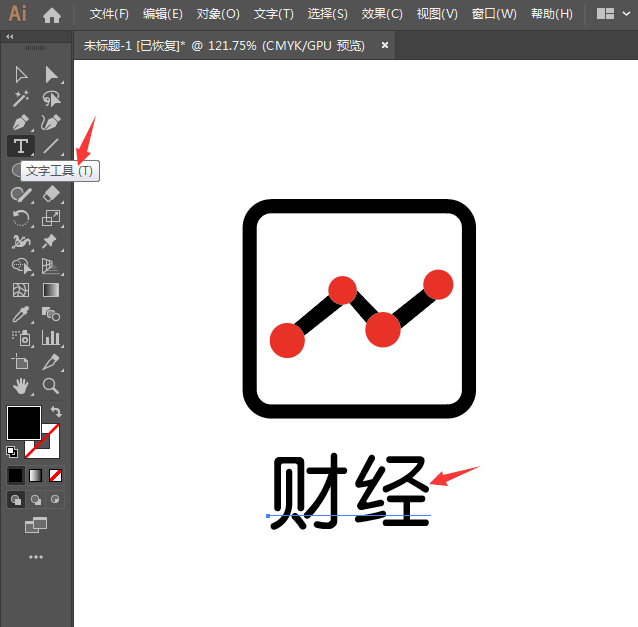The width and height of the screenshot is (638, 627).
Task: Select the Rotate tool
Action: [21, 218]
